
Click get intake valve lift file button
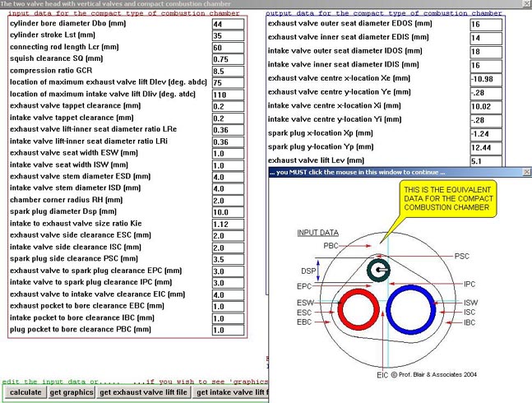tap(232, 392)
